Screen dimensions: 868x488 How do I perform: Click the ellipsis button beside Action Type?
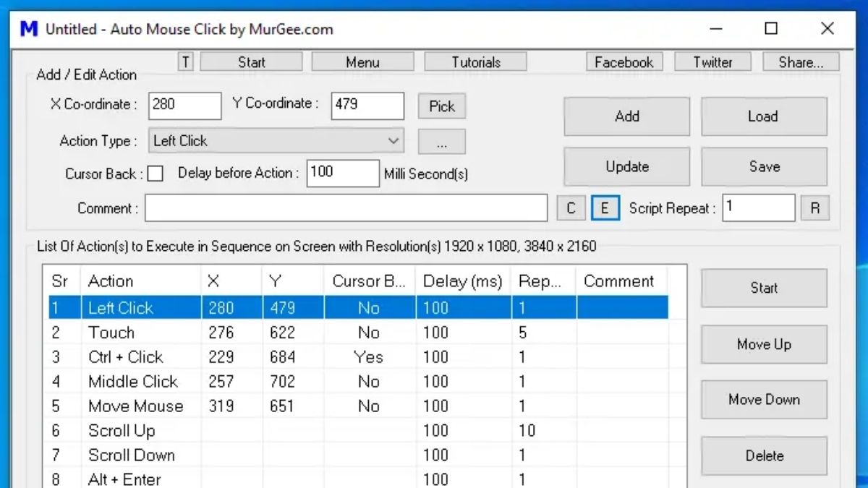[x=442, y=142]
